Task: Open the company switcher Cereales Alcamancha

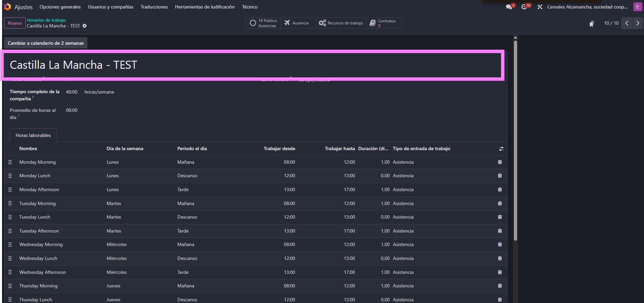Action: pos(587,7)
